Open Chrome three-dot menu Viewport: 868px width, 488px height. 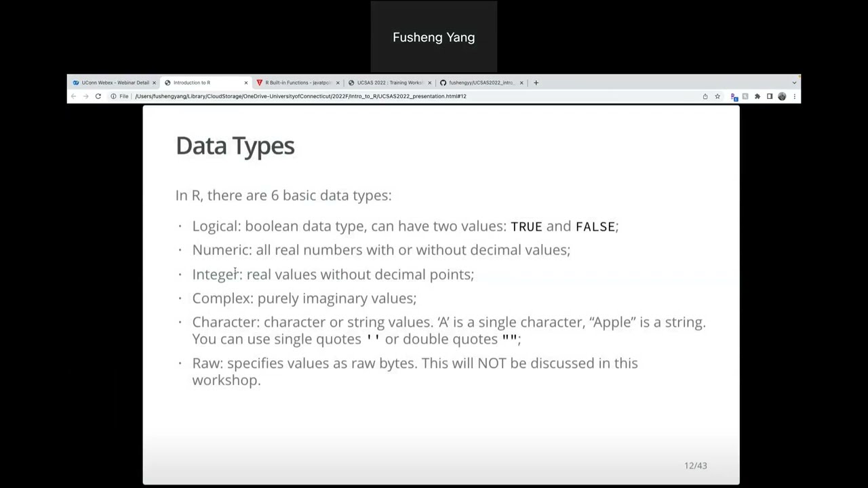pyautogui.click(x=794, y=96)
